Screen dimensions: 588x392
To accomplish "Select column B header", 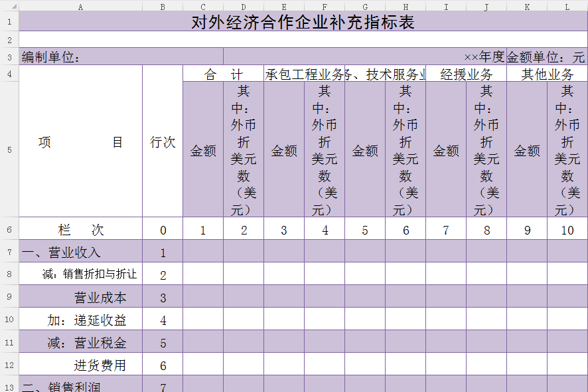I will pyautogui.click(x=163, y=7).
